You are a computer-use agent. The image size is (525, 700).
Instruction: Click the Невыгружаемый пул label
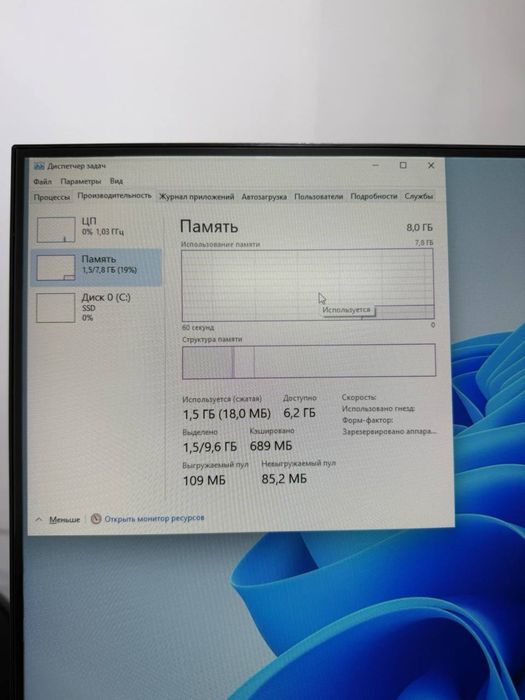point(298,464)
